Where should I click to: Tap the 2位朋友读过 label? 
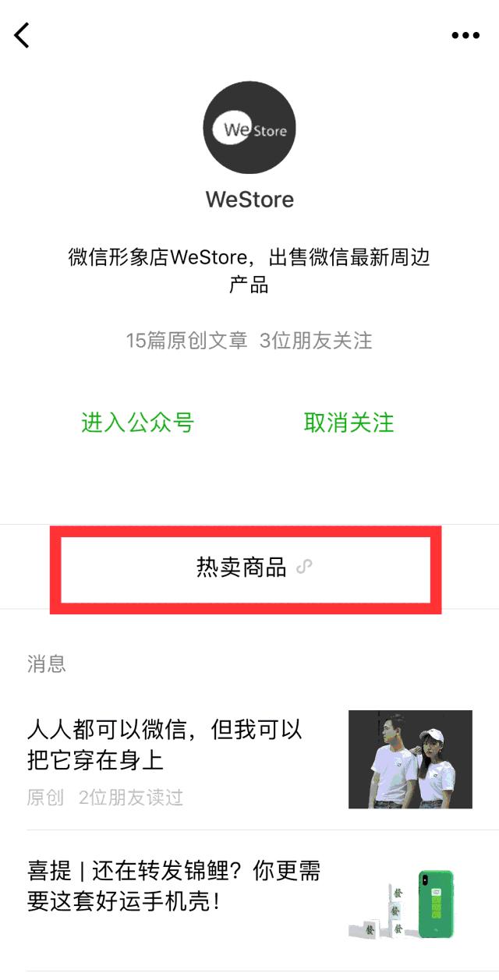(131, 798)
